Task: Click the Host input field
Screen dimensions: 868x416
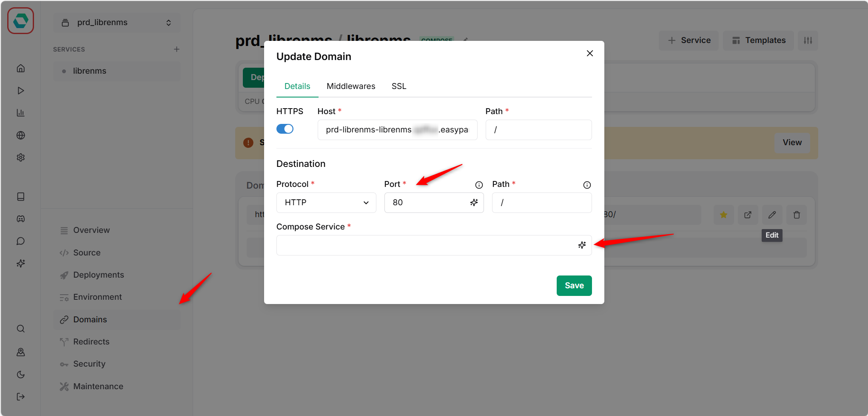Action: (x=397, y=130)
